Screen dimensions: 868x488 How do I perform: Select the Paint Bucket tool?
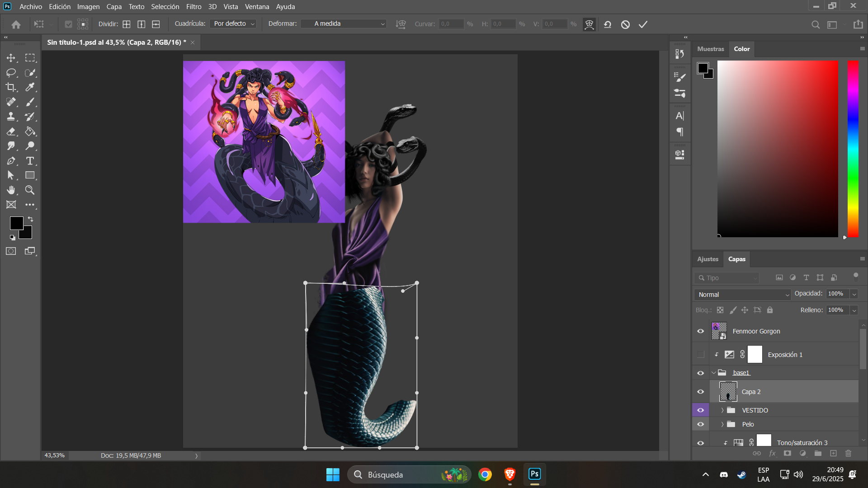30,131
